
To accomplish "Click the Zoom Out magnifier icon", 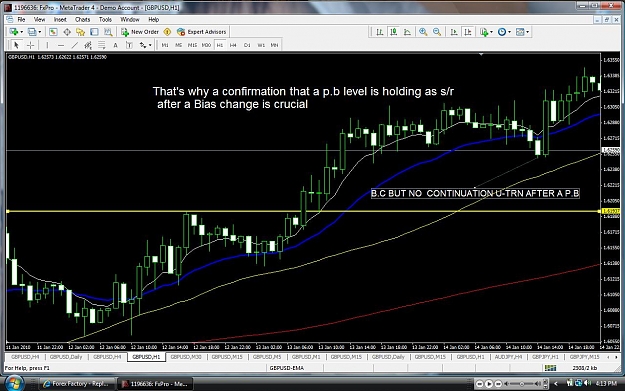I will point(437,32).
